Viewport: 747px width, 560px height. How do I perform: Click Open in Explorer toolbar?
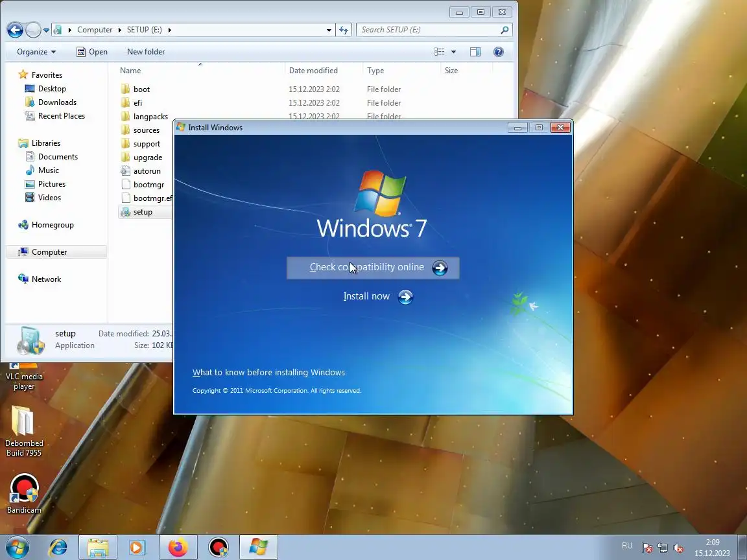92,51
